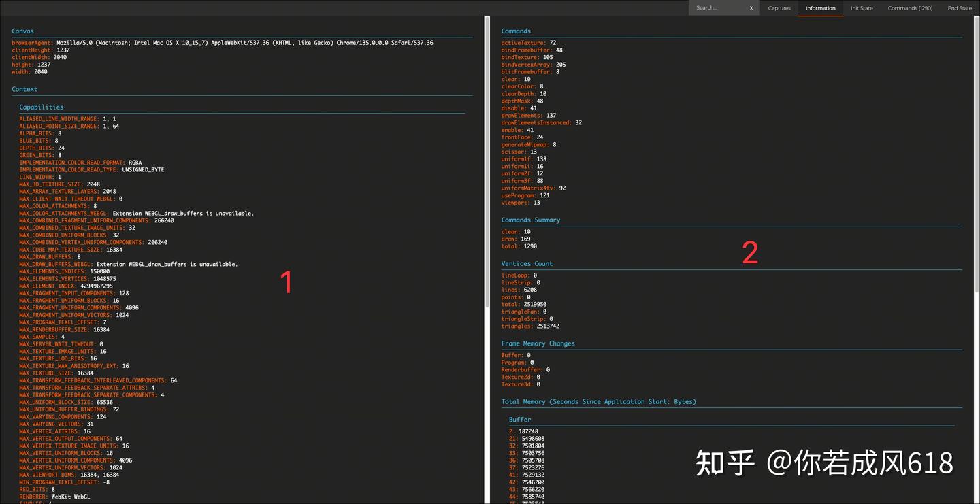Collapse the Capabilities section
This screenshot has width=980, height=504.
(x=41, y=107)
